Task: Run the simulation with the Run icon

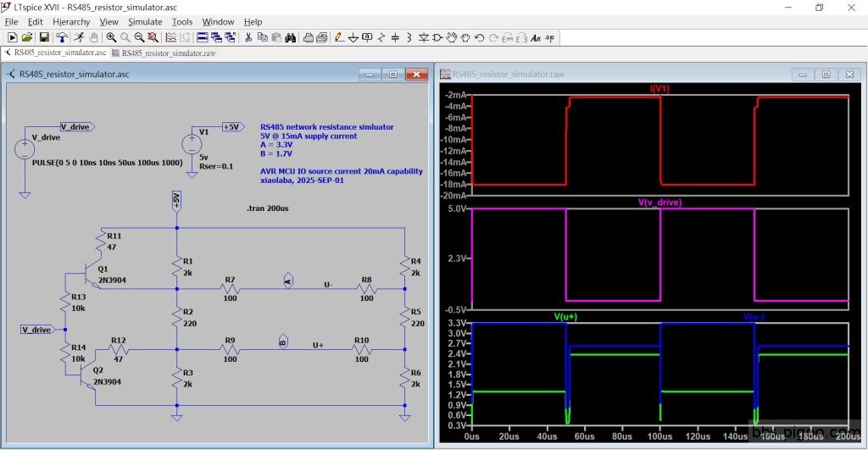Action: click(78, 37)
